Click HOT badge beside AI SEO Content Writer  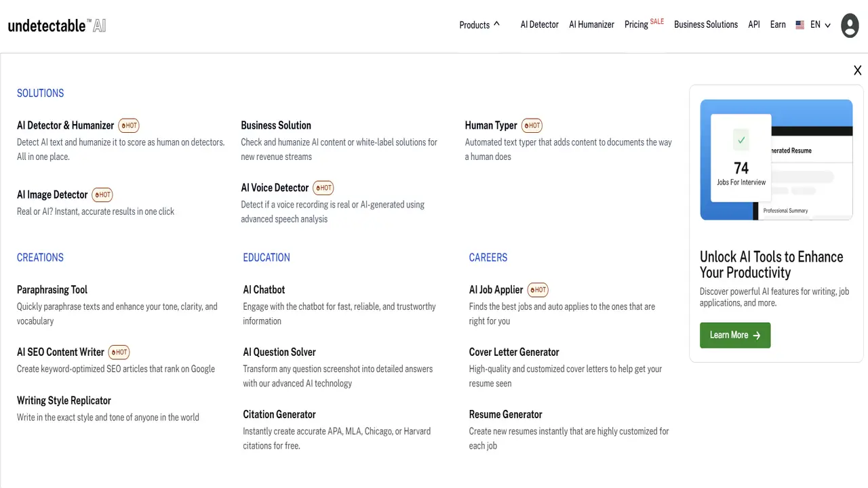pyautogui.click(x=119, y=352)
